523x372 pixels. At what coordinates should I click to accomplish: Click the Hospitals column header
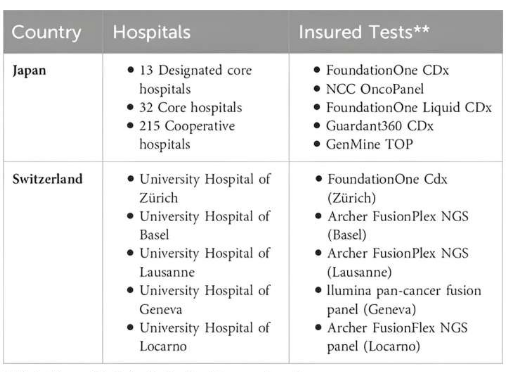[152, 32]
